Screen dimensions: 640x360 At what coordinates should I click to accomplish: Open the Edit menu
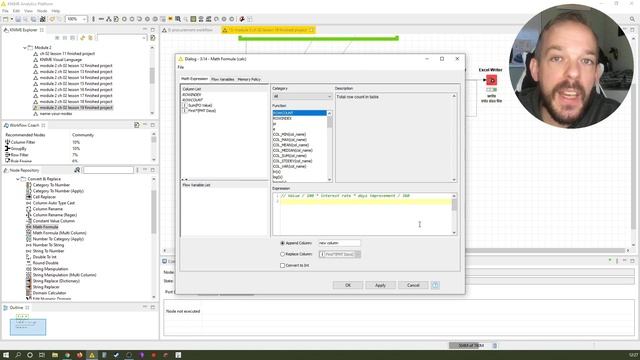coord(16,11)
